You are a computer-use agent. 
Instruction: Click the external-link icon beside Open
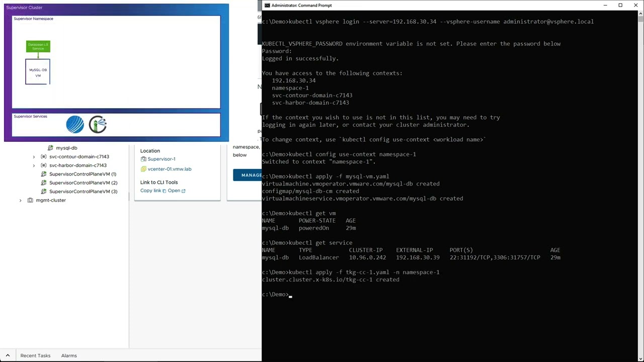(183, 191)
